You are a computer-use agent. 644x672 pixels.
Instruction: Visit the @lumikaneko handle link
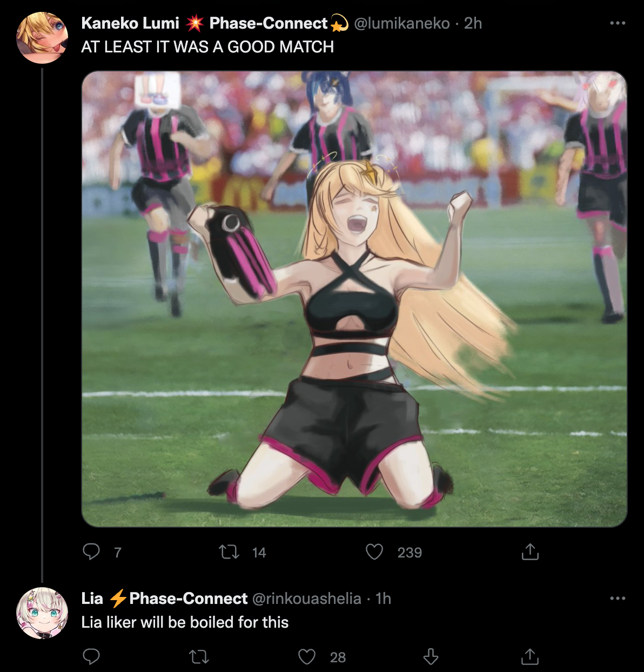click(401, 23)
